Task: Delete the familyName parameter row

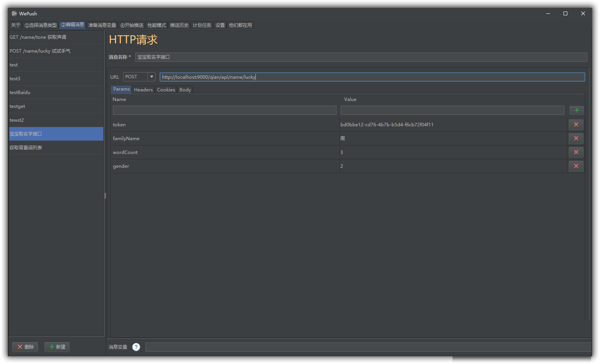Action: pyautogui.click(x=576, y=138)
